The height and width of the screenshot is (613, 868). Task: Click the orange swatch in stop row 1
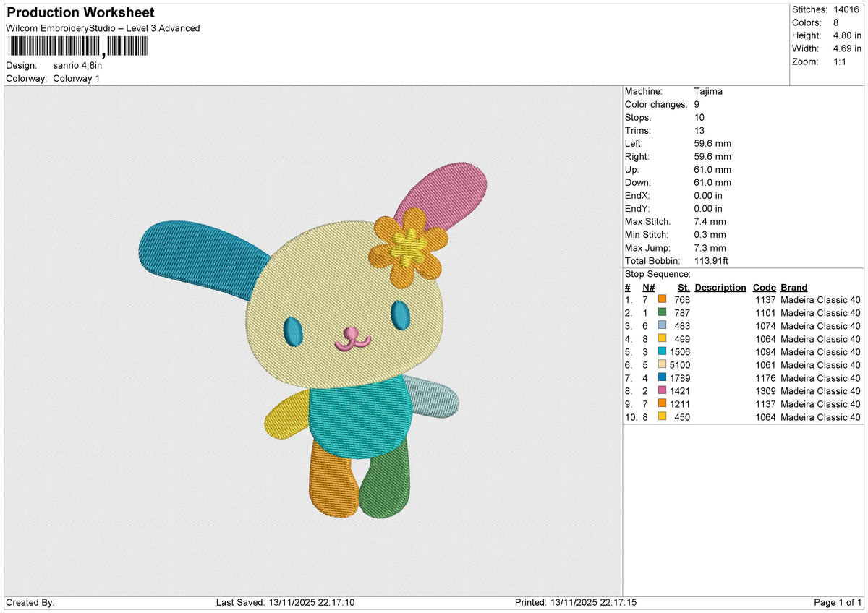pos(662,300)
